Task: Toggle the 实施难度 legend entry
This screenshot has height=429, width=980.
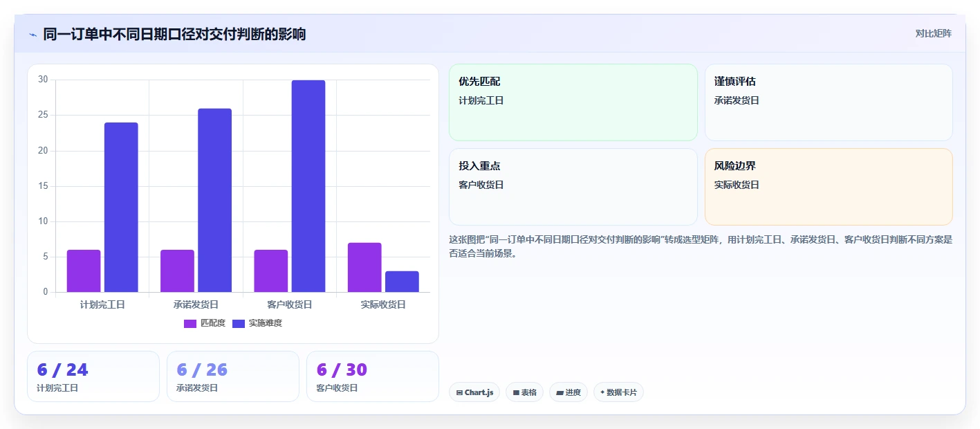Action: pos(257,323)
